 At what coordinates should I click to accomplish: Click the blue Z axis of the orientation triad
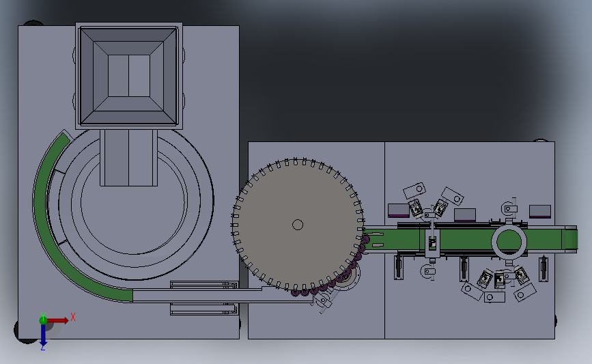tap(43, 334)
